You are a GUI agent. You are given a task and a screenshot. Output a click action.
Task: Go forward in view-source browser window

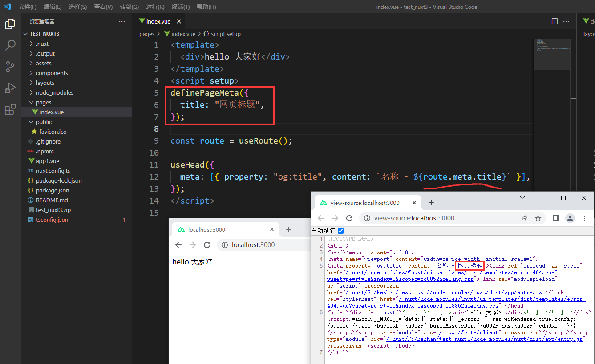pyautogui.click(x=335, y=218)
